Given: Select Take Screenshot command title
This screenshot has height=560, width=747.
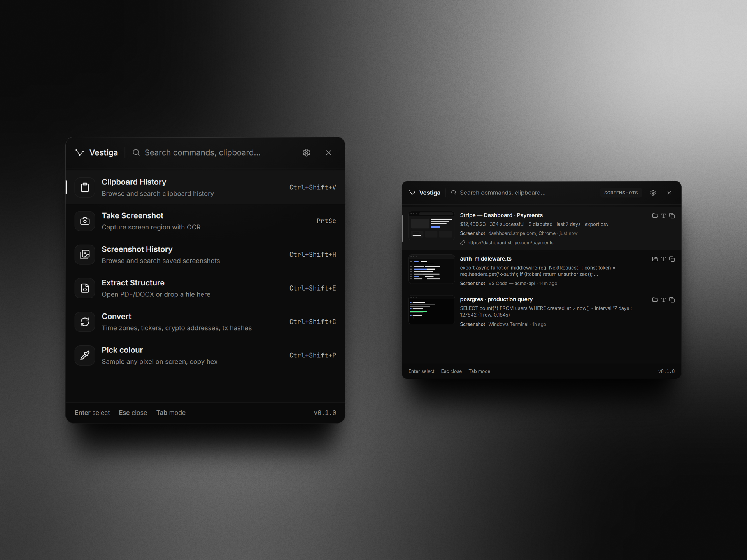Looking at the screenshot, I should point(132,215).
